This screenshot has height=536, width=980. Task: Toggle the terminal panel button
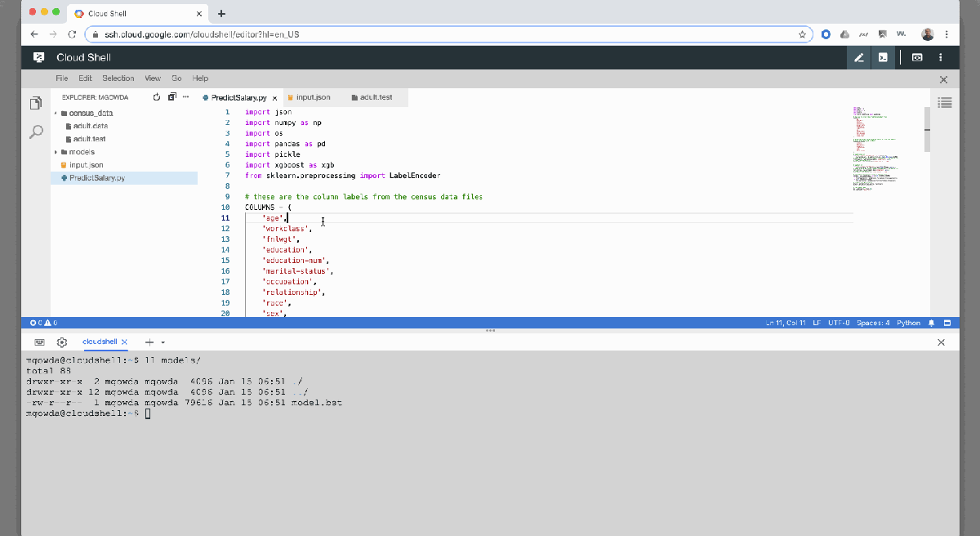point(883,57)
